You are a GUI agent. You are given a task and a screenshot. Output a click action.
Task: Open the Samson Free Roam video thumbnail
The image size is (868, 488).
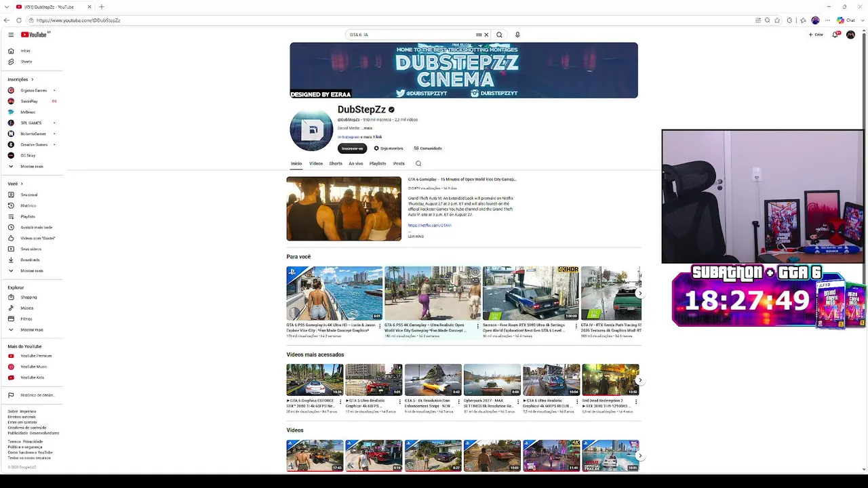pos(530,293)
